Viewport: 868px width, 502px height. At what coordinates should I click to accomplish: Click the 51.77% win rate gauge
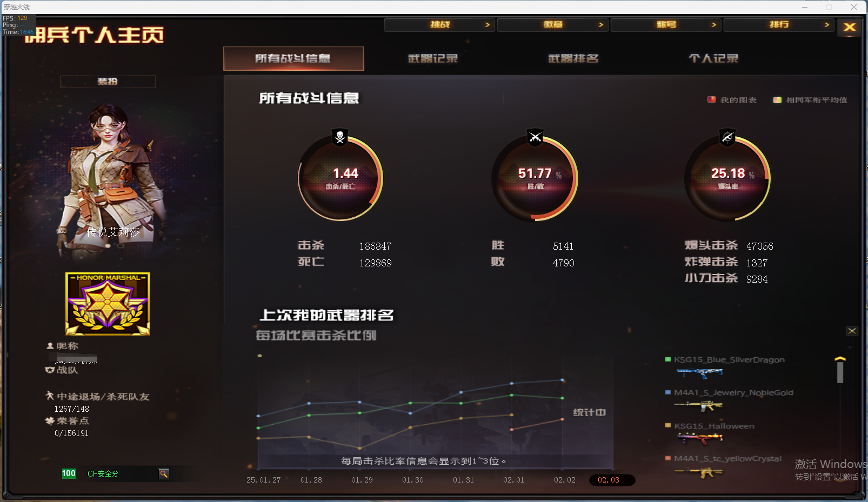tap(535, 178)
